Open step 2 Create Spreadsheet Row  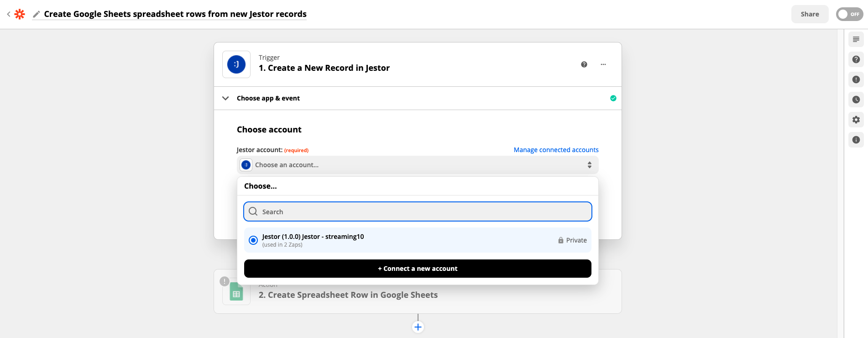tap(348, 295)
